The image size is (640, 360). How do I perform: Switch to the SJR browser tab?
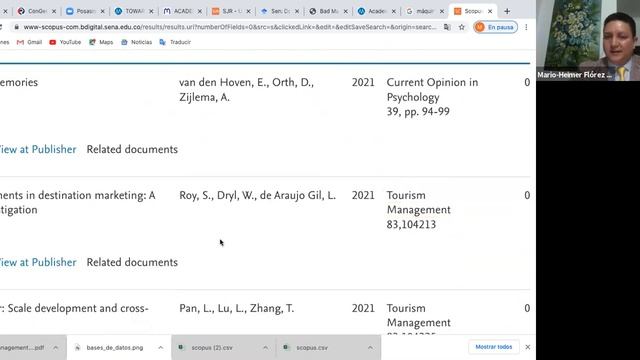[227, 11]
